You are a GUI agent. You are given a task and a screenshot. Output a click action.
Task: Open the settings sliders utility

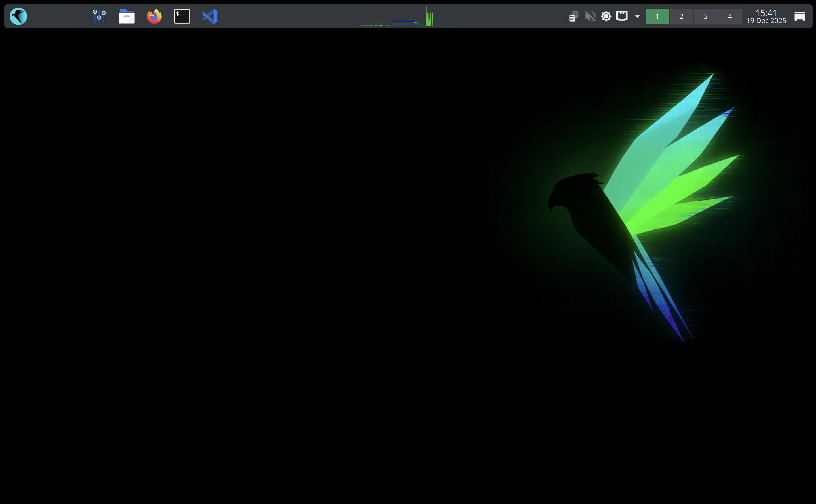pos(99,16)
